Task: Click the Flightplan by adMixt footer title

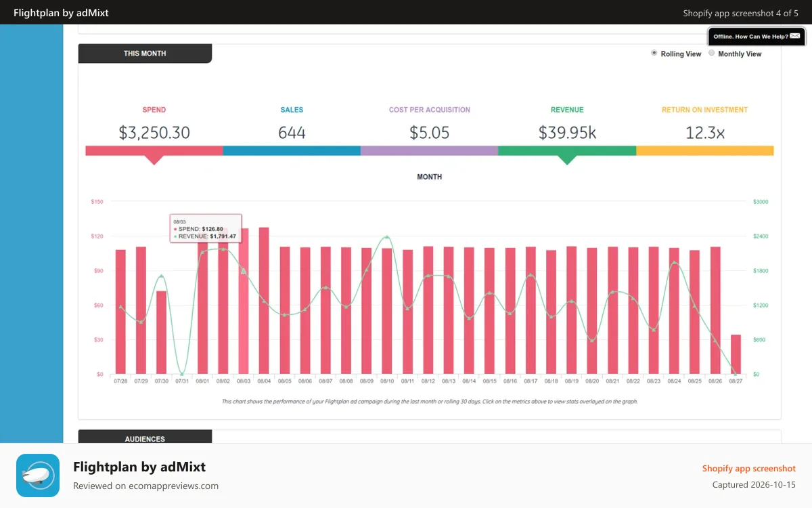Action: (x=139, y=467)
